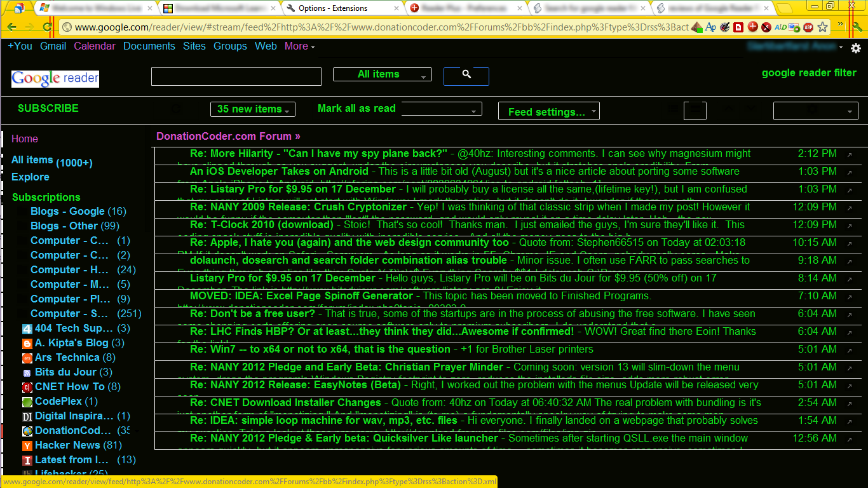Open the gear options icon at top right

[x=856, y=48]
